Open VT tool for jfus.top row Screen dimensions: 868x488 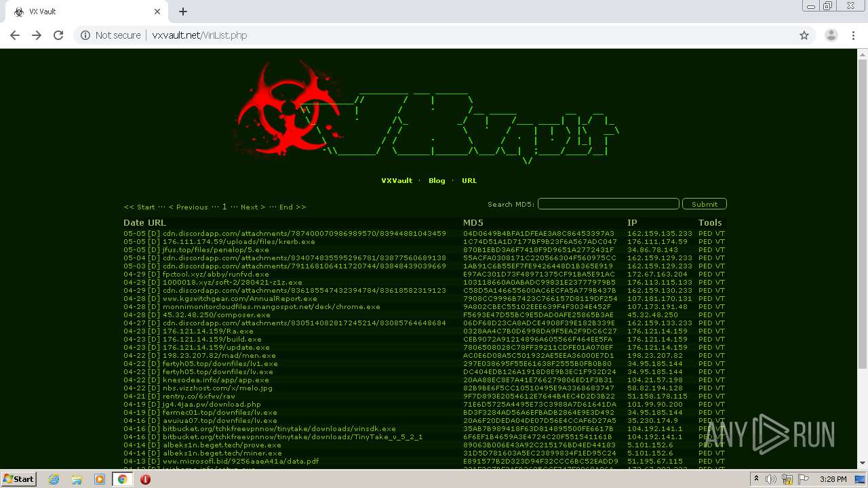tap(720, 250)
